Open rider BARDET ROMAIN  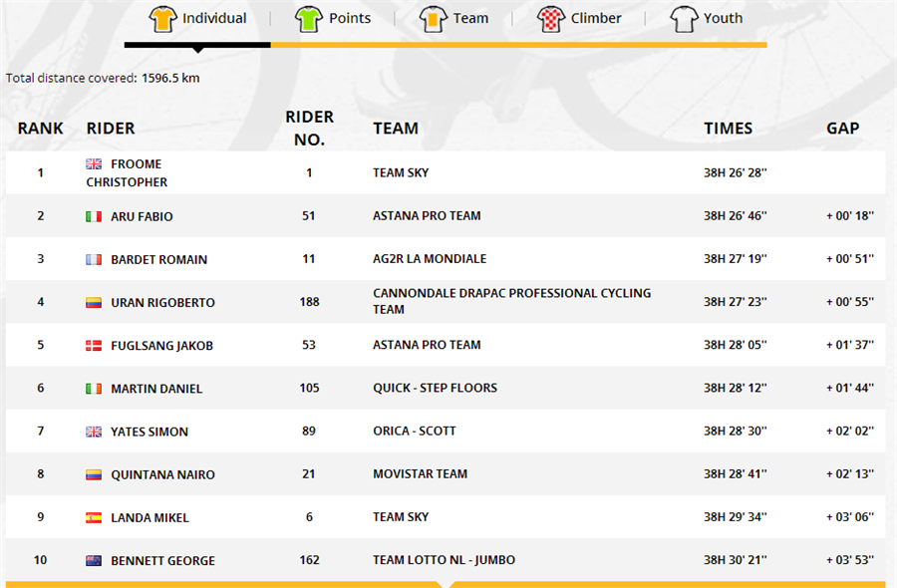click(159, 260)
